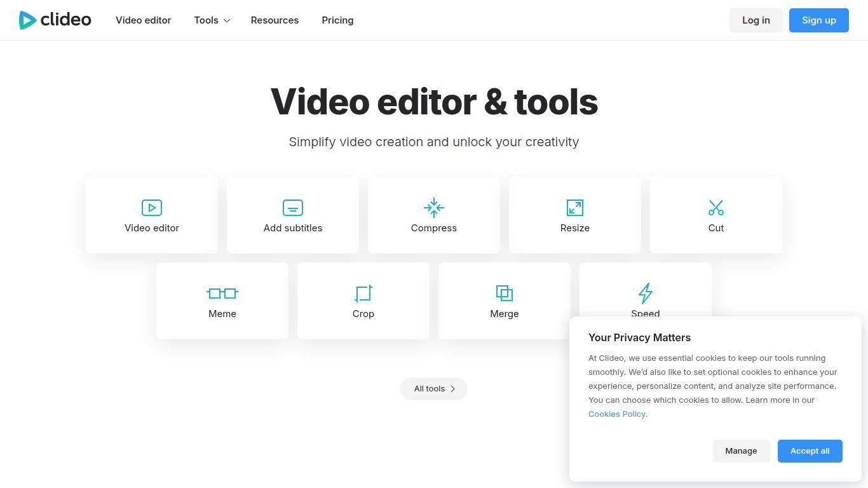Image resolution: width=868 pixels, height=488 pixels.
Task: Open the Video editor play icon tile
Action: tap(152, 208)
